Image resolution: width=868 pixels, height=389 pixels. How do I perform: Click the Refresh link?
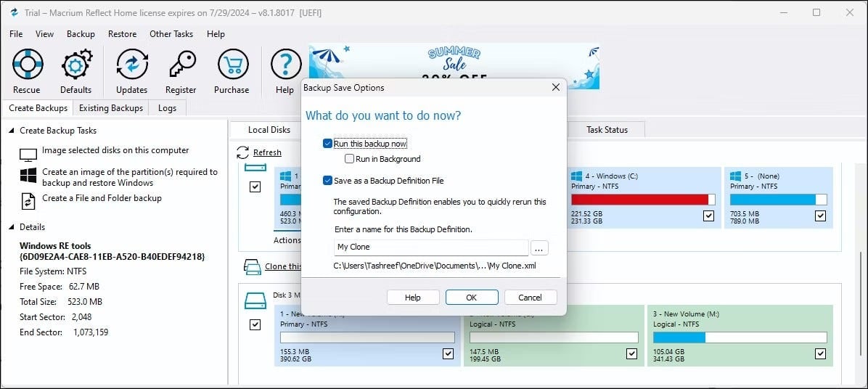[x=267, y=152]
